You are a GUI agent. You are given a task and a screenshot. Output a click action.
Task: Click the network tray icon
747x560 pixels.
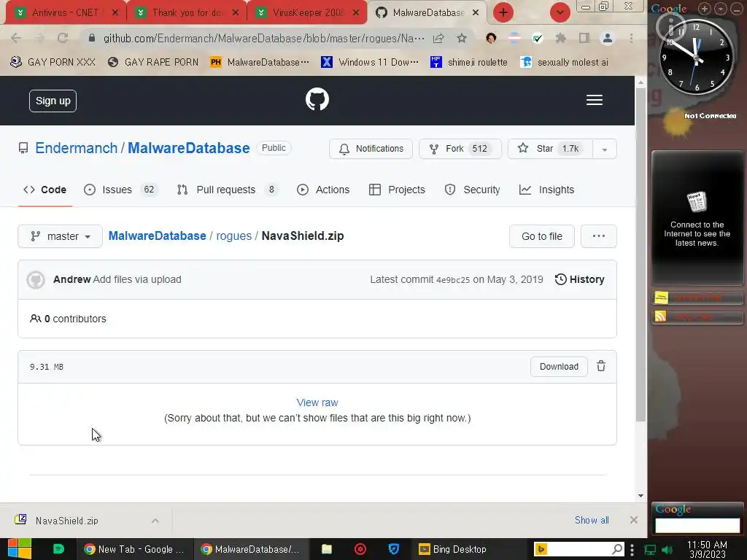650,550
